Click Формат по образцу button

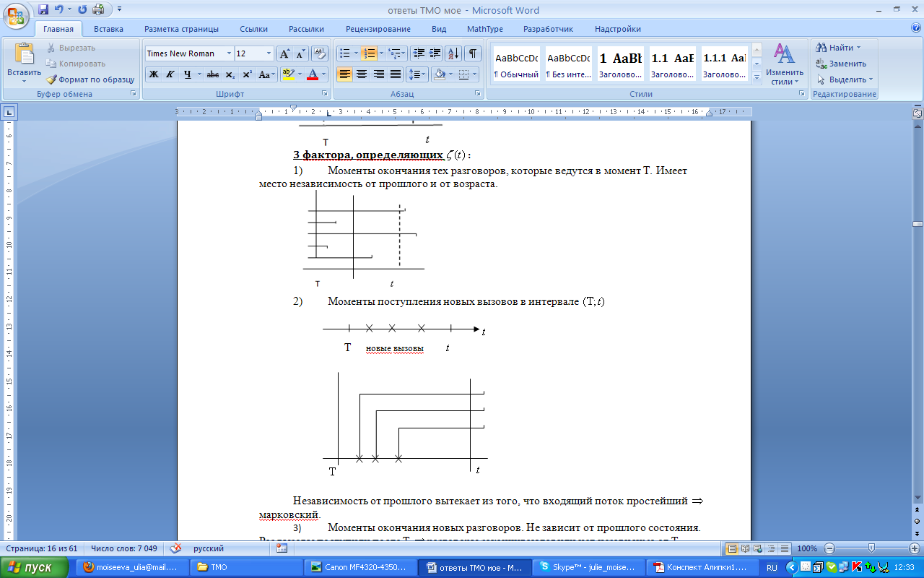coord(90,79)
